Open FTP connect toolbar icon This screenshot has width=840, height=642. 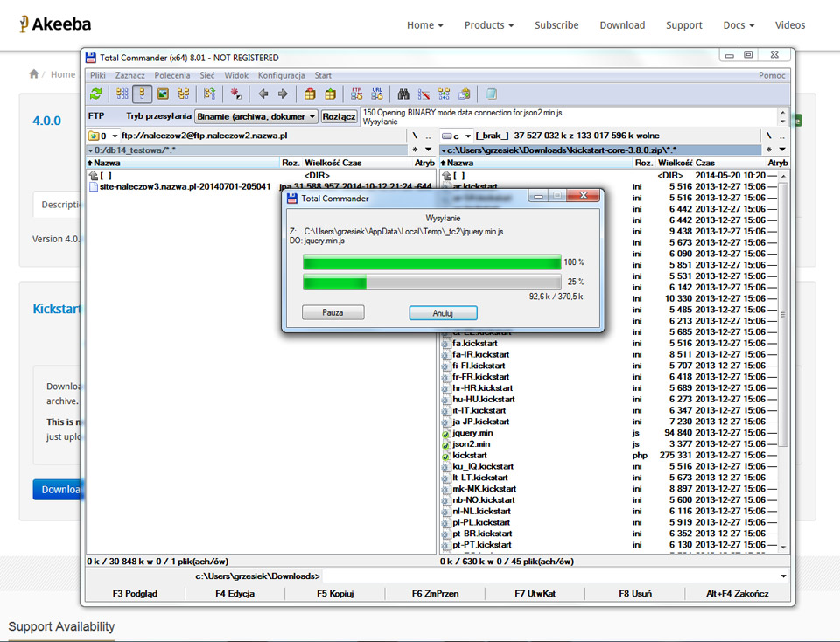(356, 94)
